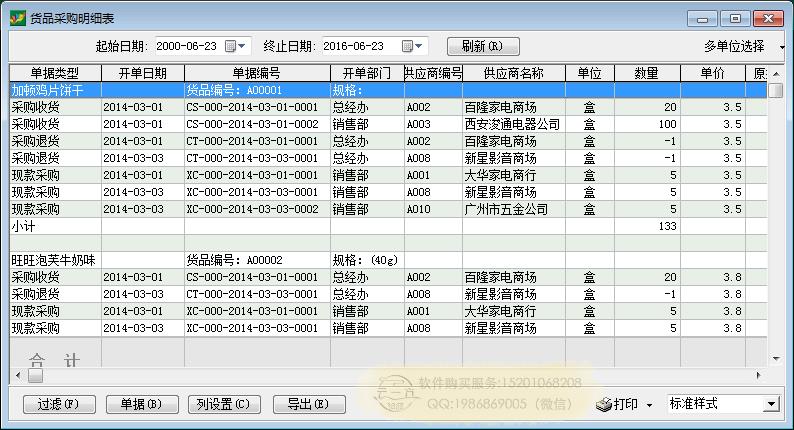Click the app icon in title bar

click(x=15, y=17)
